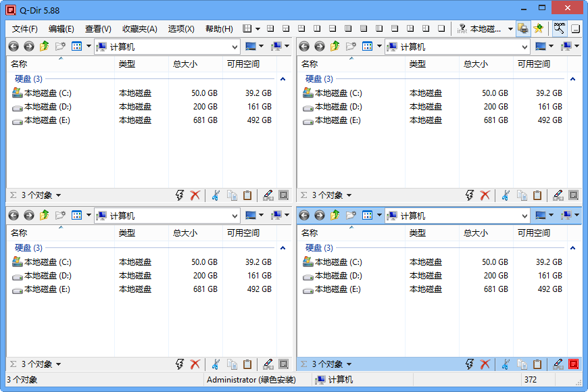This screenshot has width=588, height=392.
Task: Collapse 硬盘 (3) group in upper-right pane
Action: pos(572,79)
